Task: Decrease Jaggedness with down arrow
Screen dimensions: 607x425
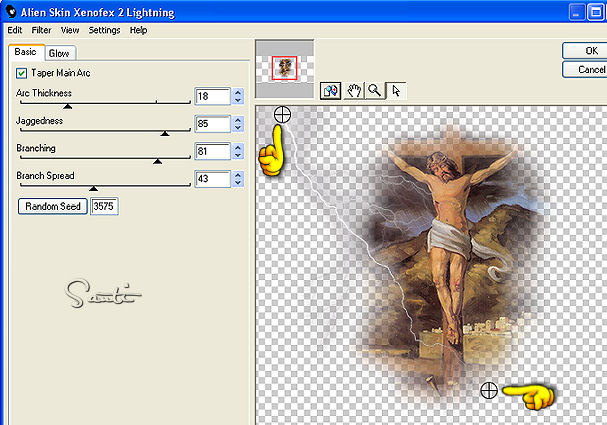Action: tap(238, 128)
